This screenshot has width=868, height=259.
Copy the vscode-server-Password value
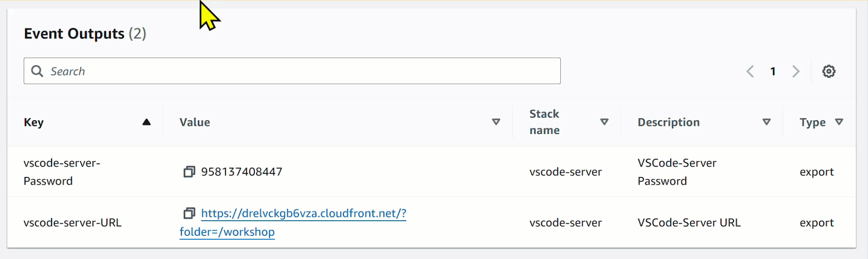189,172
